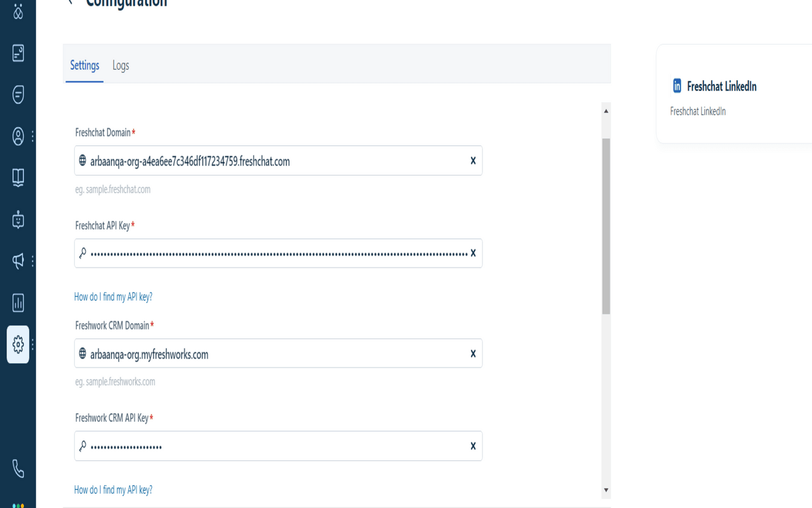
Task: Click the vertical scrollbar thumb
Action: point(606,226)
